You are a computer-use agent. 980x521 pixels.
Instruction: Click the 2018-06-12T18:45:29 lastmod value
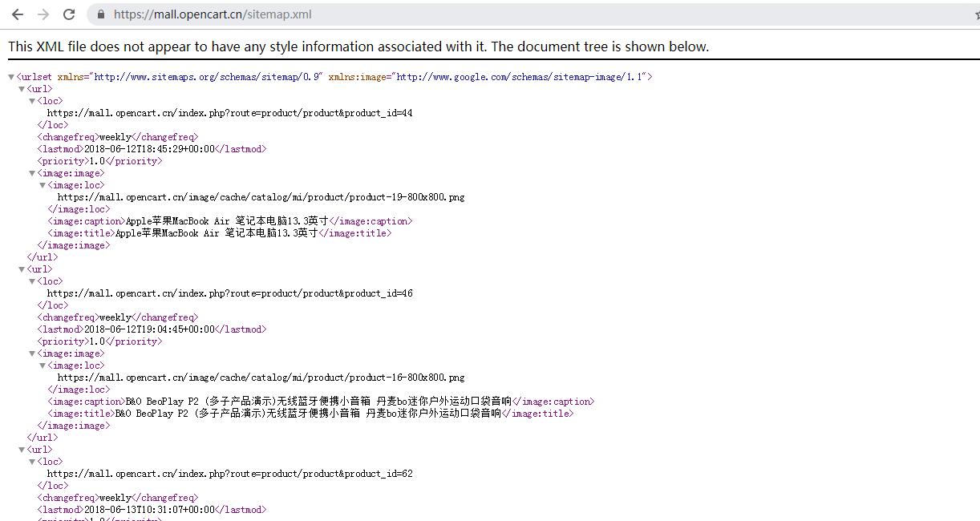(x=149, y=149)
